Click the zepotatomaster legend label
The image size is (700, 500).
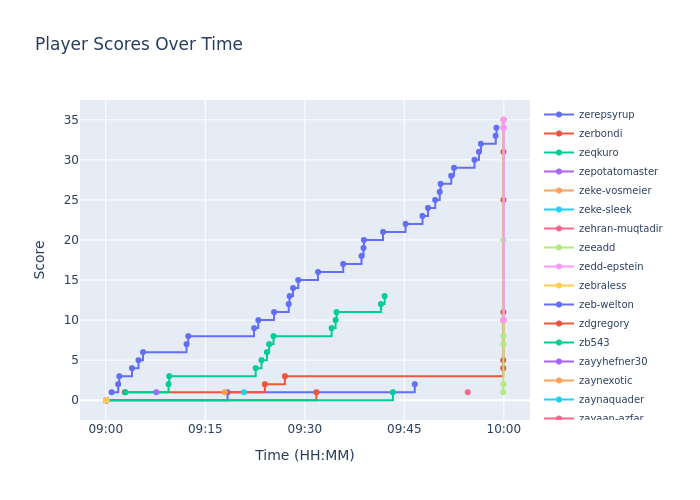(x=618, y=172)
